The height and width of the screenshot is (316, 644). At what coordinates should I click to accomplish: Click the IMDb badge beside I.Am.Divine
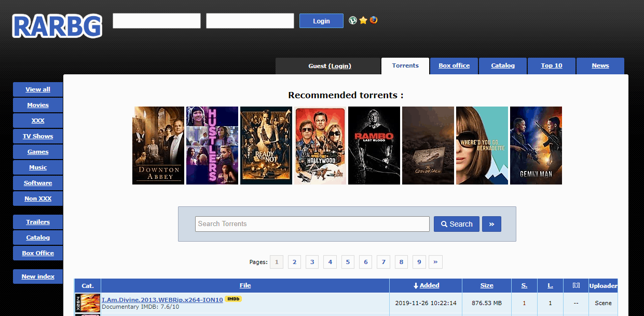(233, 299)
